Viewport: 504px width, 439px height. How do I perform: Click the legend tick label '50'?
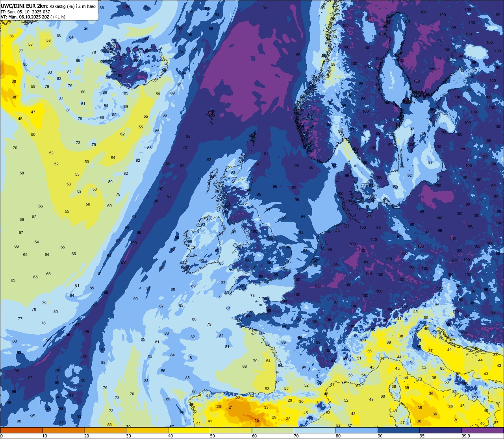click(212, 436)
